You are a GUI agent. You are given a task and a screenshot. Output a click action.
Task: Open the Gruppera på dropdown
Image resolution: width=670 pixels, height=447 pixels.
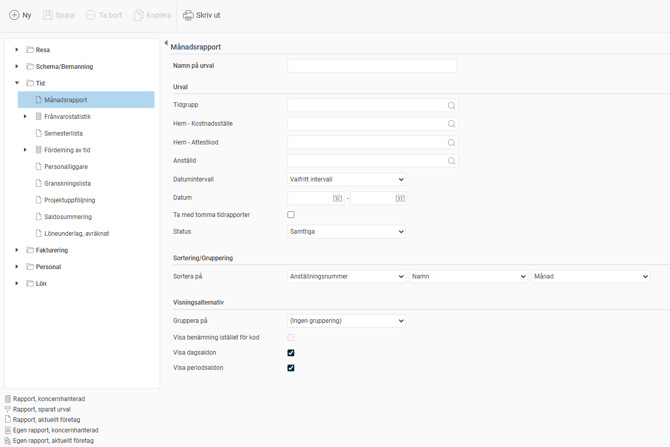(x=346, y=321)
